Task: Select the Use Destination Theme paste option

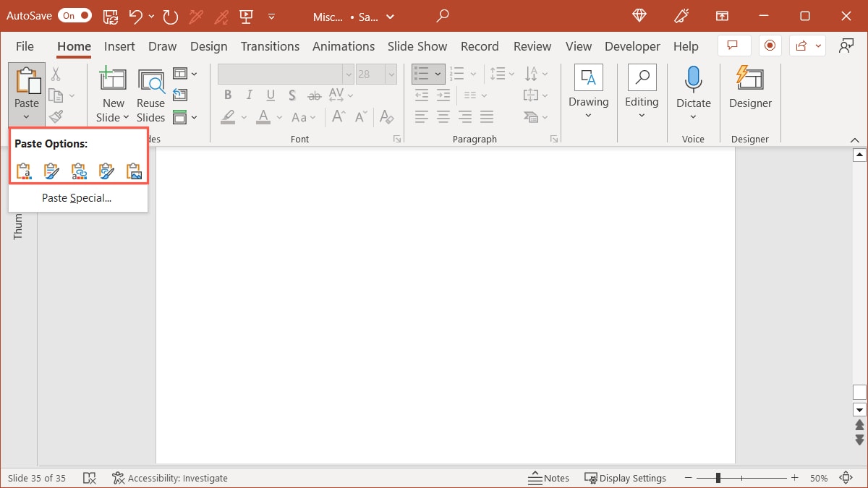Action: point(23,171)
